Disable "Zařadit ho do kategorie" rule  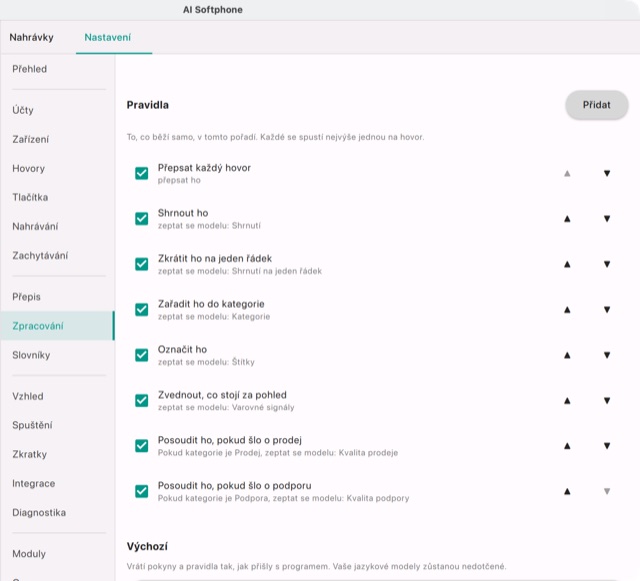tap(142, 310)
